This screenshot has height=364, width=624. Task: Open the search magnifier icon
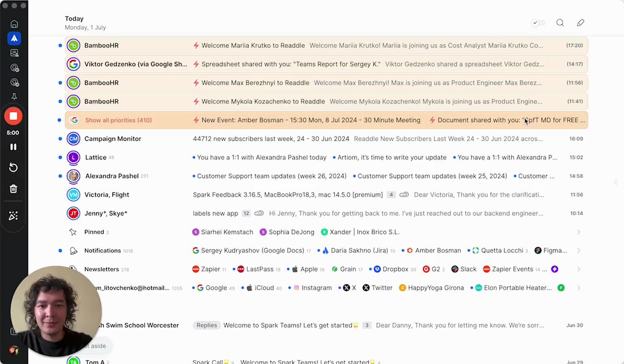point(560,23)
